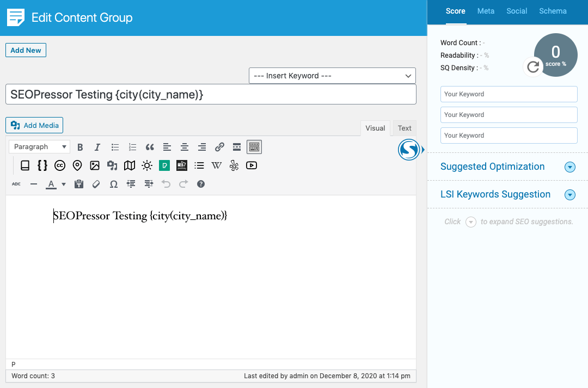Open the Insert Keyword dropdown
Viewport: 588px width, 388px height.
[332, 76]
